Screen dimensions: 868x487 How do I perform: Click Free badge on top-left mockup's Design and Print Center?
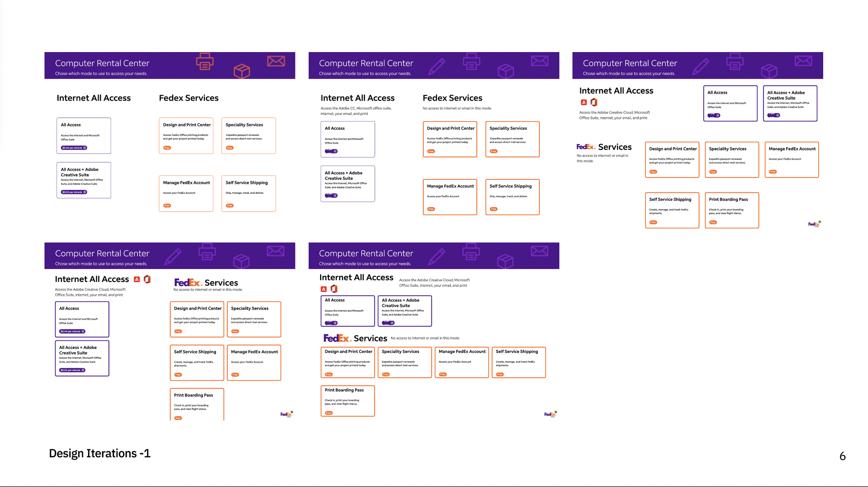point(167,148)
